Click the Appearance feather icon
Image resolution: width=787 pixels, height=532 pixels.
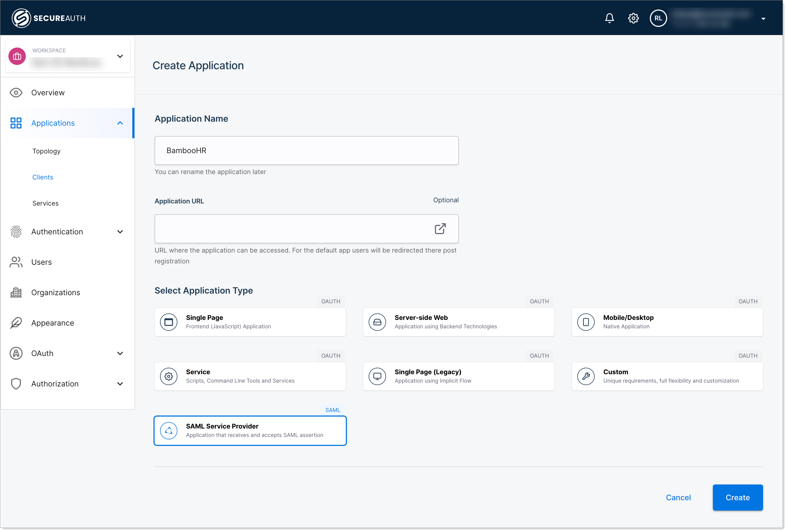click(16, 323)
